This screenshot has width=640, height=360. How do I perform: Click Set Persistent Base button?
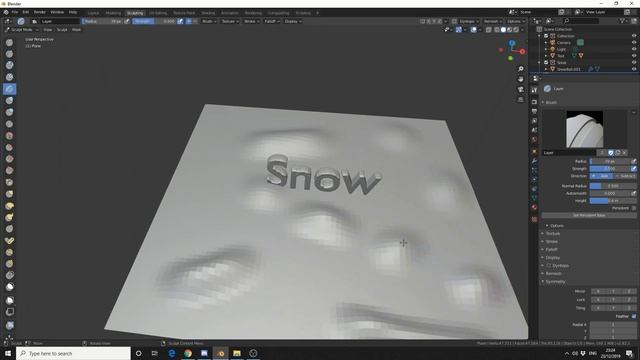pos(589,215)
